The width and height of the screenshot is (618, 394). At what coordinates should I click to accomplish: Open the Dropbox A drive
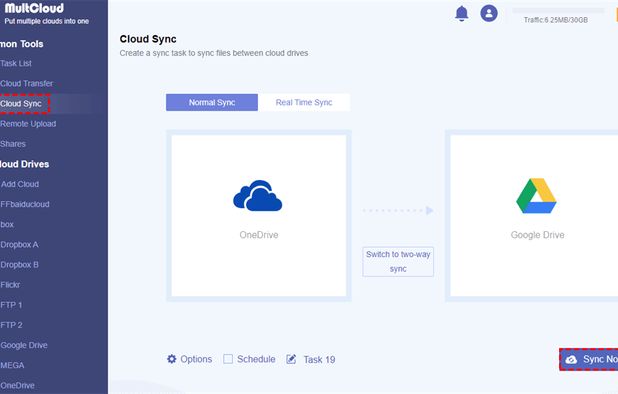[19, 244]
